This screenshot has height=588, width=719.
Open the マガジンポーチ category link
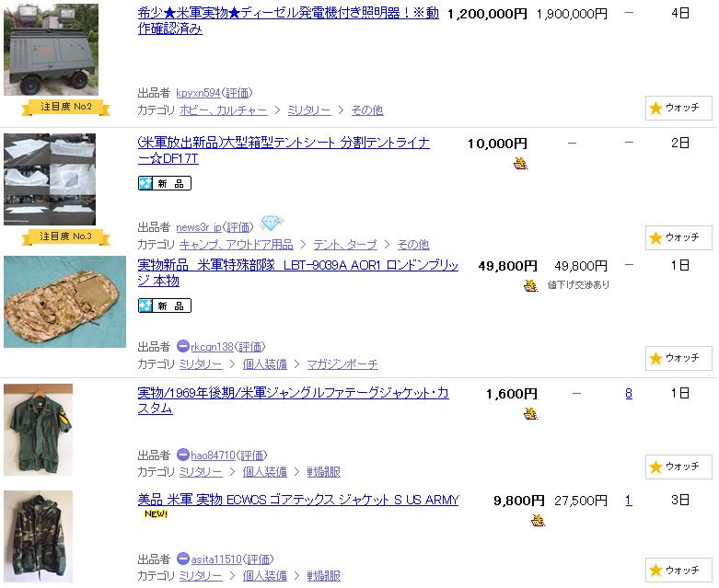(x=342, y=364)
